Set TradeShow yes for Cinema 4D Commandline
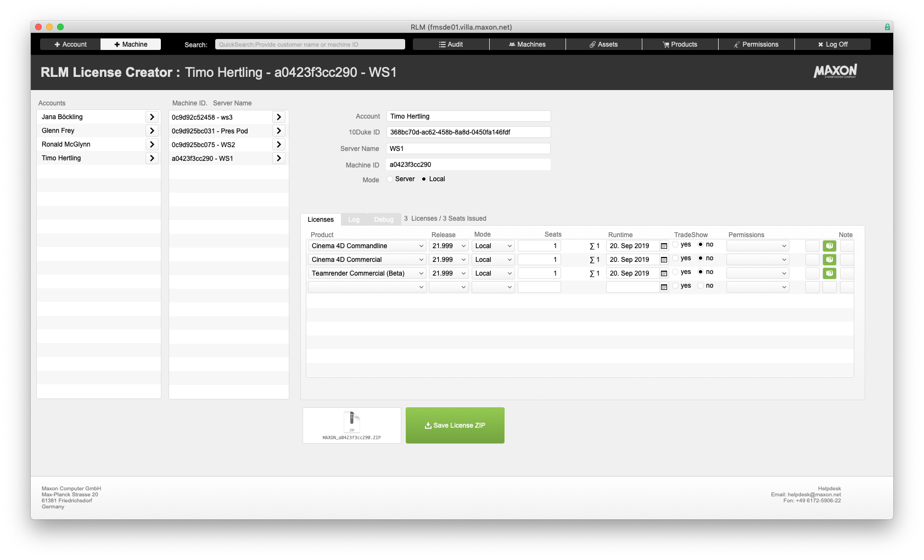The image size is (924, 560). click(675, 244)
